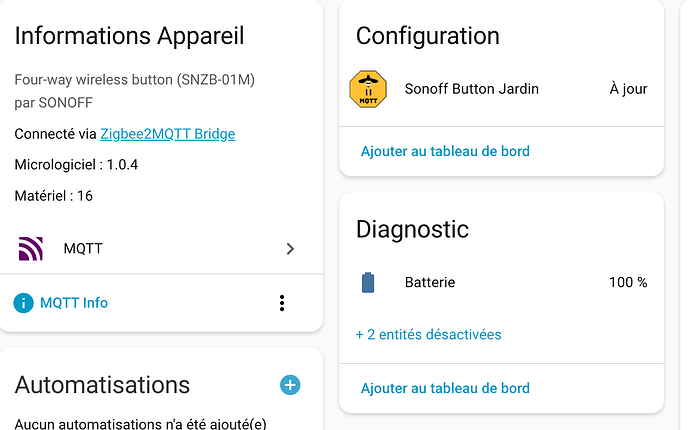Expand the MQTT integration row chevron
The image size is (690, 430).
point(290,249)
